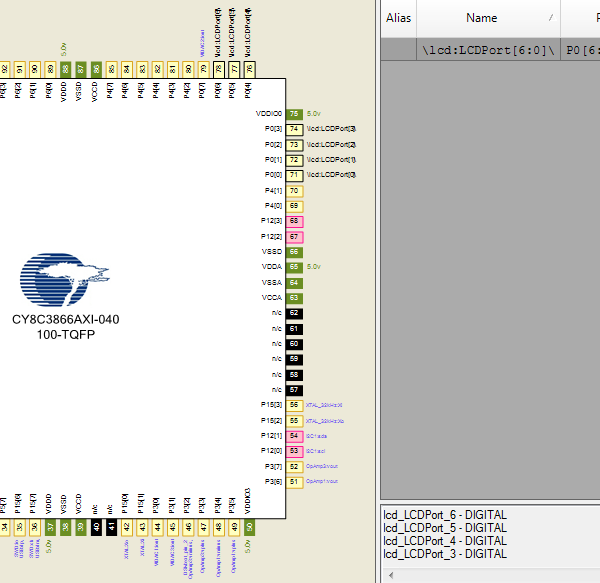This screenshot has height=583, width=600.
Task: Select the P0[6: port cell in table row
Action: point(580,50)
